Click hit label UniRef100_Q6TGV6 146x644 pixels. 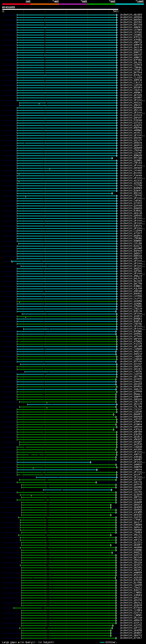(131, 95)
